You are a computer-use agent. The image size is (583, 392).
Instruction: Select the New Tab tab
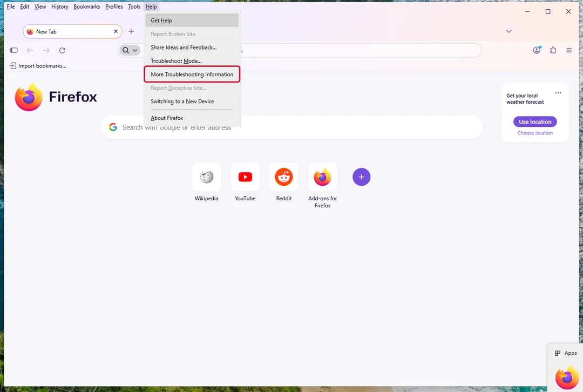point(72,31)
